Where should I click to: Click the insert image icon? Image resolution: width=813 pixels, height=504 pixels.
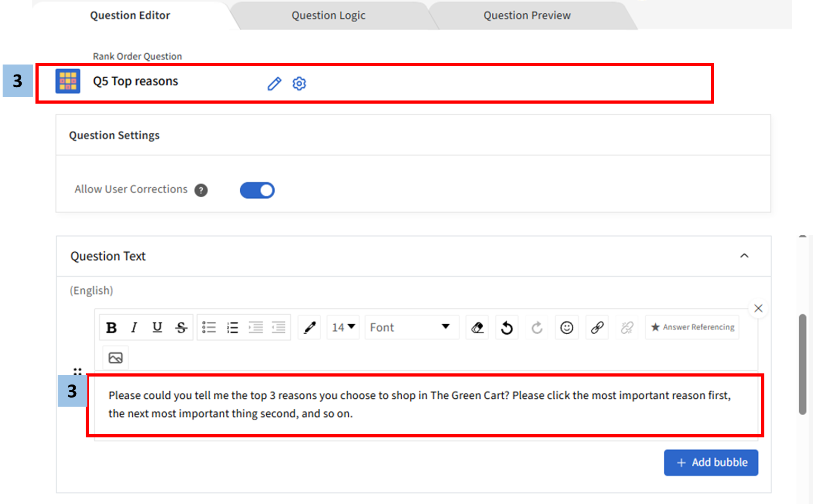(115, 358)
